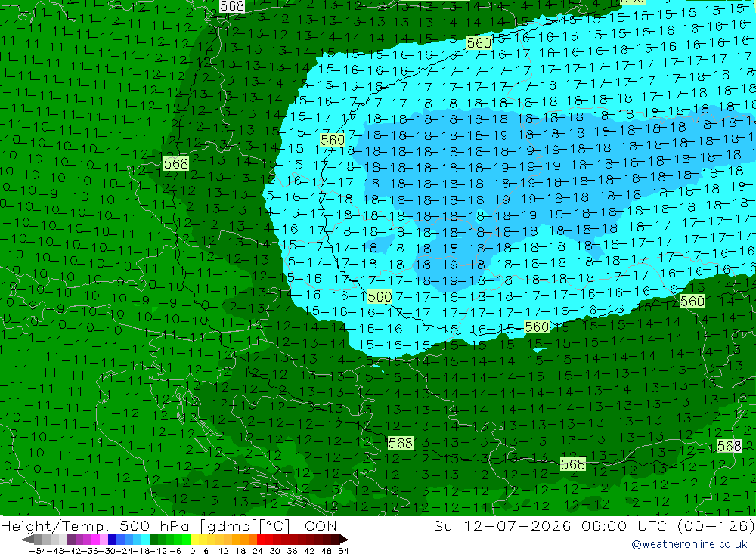Pick the cyan swatch near -18 in legend
Screen dimensions: 756x554
pyautogui.click(x=146, y=540)
